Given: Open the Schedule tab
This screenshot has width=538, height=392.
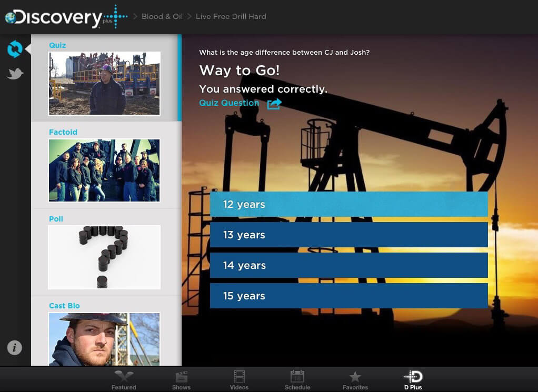Looking at the screenshot, I should pyautogui.click(x=297, y=380).
